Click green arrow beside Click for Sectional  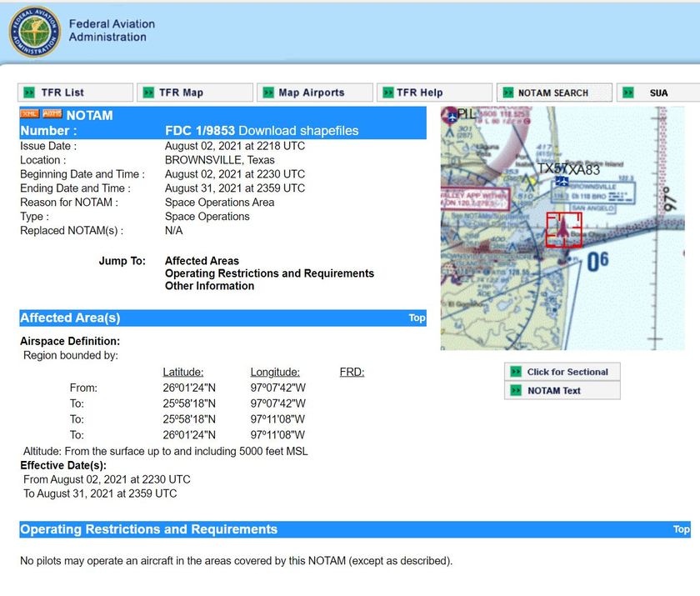pyautogui.click(x=516, y=372)
